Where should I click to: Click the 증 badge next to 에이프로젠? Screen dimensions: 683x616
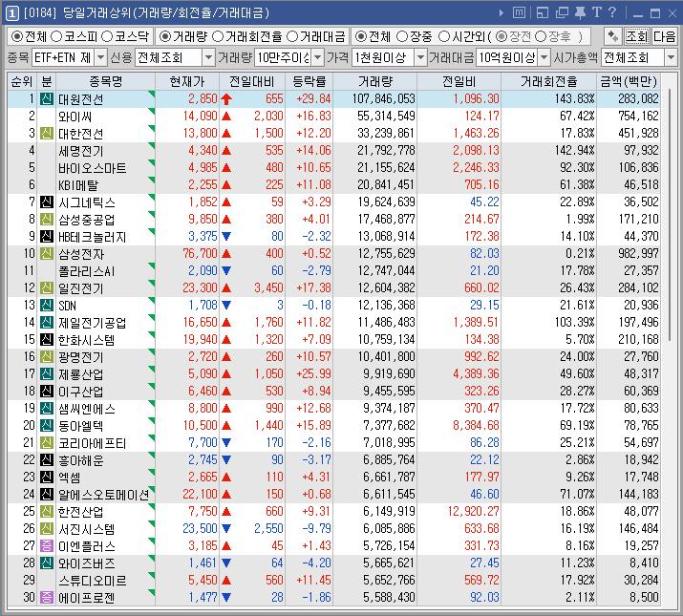[47, 597]
